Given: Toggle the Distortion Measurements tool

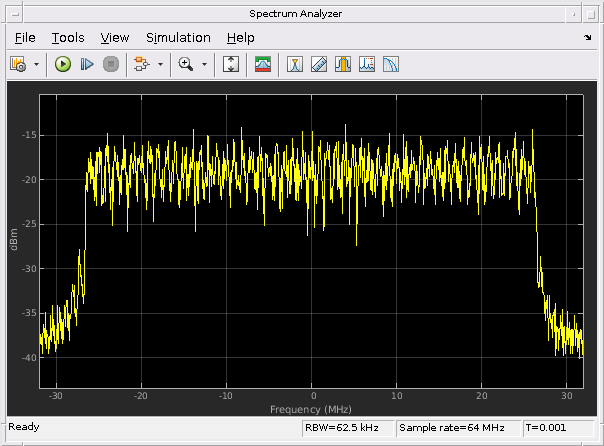Looking at the screenshot, I should pyautogui.click(x=367, y=64).
